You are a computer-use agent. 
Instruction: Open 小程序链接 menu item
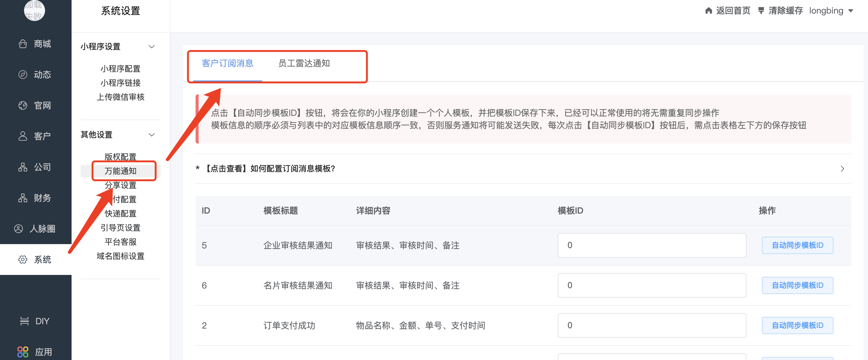(x=120, y=83)
